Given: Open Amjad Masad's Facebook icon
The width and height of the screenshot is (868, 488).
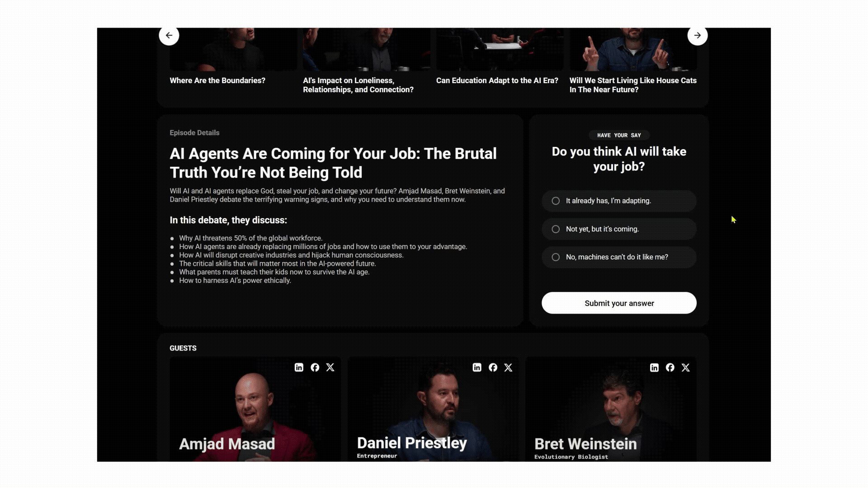Looking at the screenshot, I should pyautogui.click(x=315, y=367).
